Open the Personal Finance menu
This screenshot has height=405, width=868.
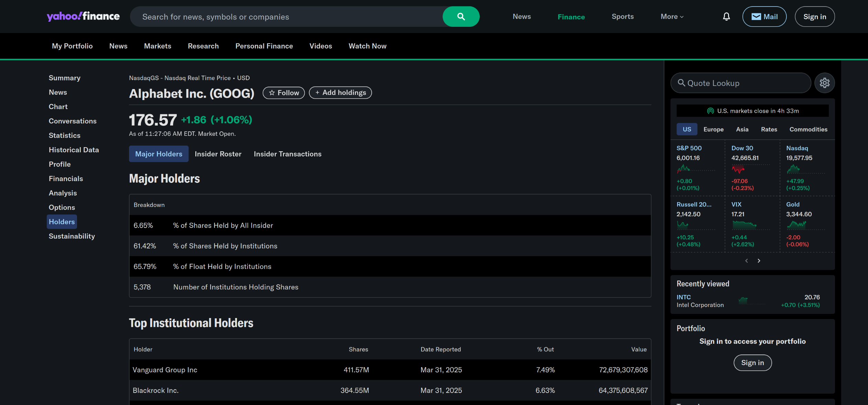pos(264,46)
